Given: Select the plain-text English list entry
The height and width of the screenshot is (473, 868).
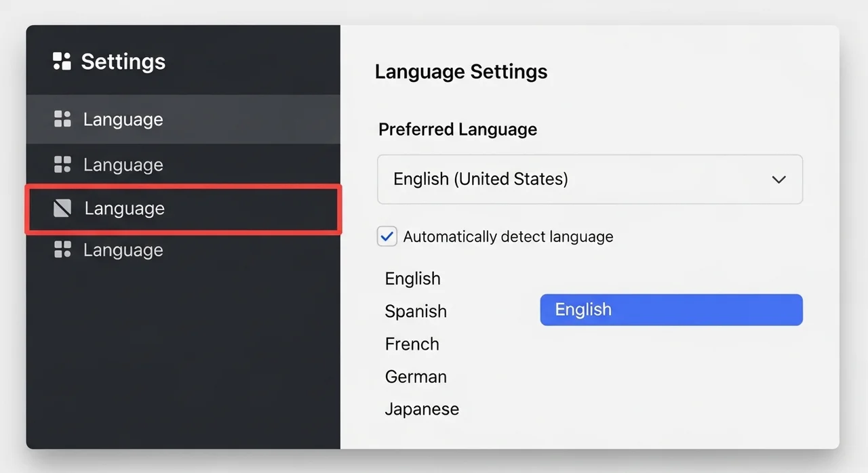Looking at the screenshot, I should (x=412, y=279).
